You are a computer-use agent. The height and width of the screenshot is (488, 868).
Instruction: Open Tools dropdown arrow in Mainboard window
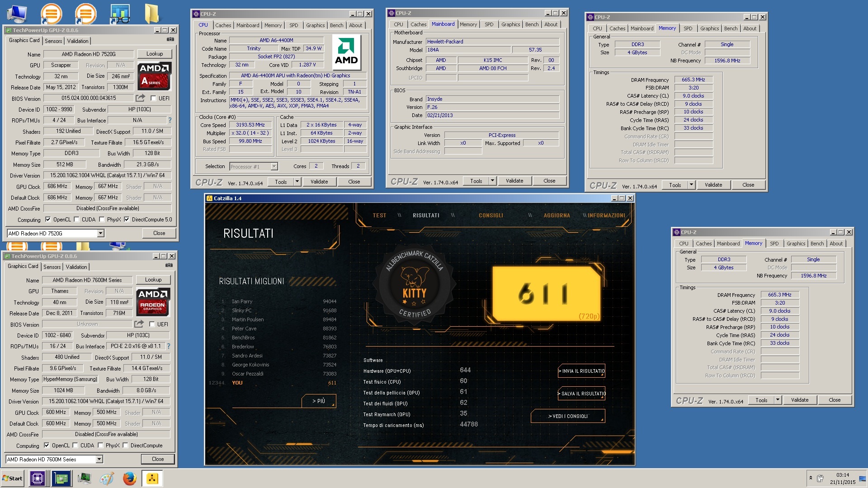[492, 181]
